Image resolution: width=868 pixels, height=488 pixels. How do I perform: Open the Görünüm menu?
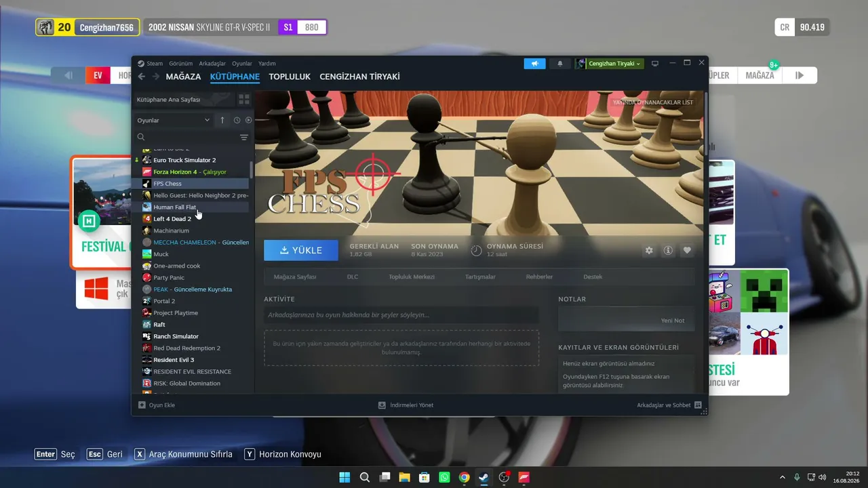[181, 64]
